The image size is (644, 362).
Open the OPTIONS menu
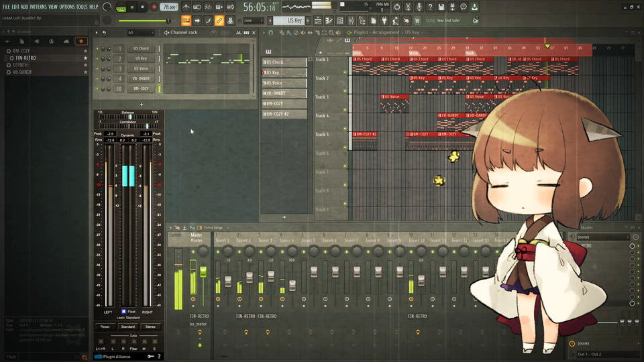pos(67,7)
